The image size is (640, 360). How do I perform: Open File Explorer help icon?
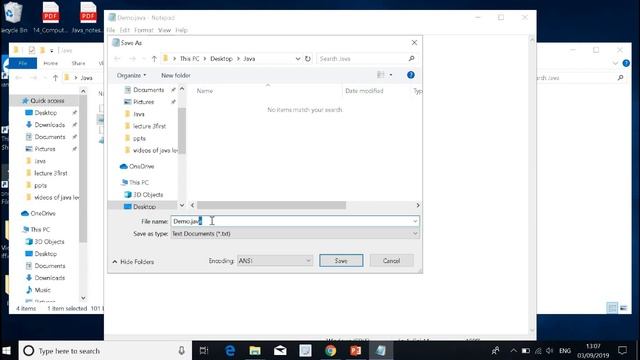pos(626,63)
